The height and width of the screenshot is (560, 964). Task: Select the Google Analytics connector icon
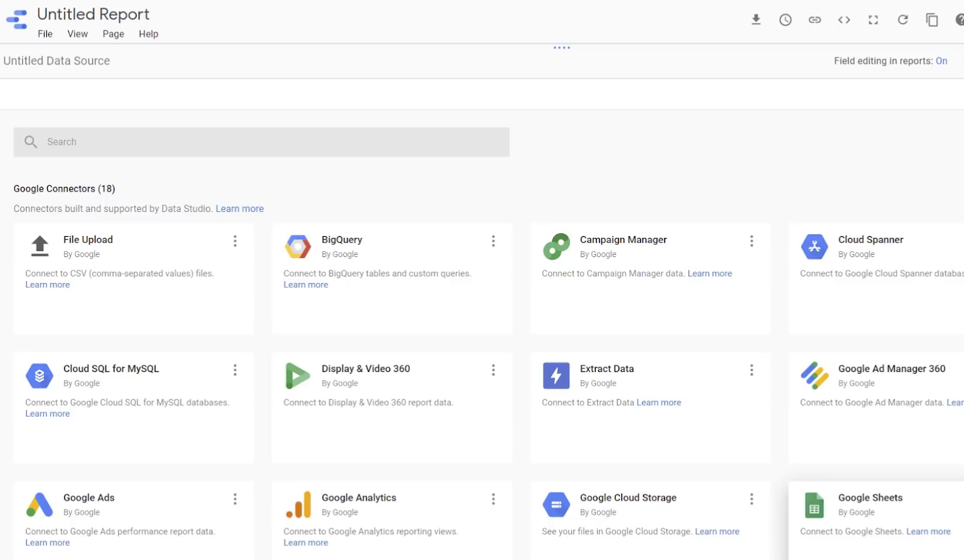[298, 505]
